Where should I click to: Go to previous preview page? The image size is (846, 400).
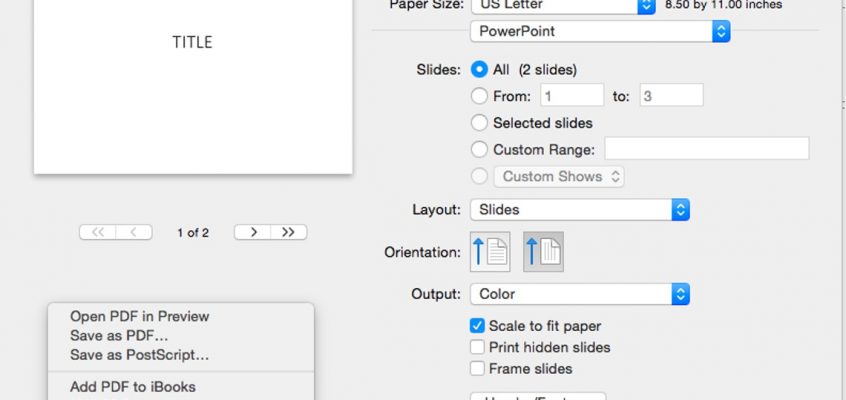[x=134, y=232]
